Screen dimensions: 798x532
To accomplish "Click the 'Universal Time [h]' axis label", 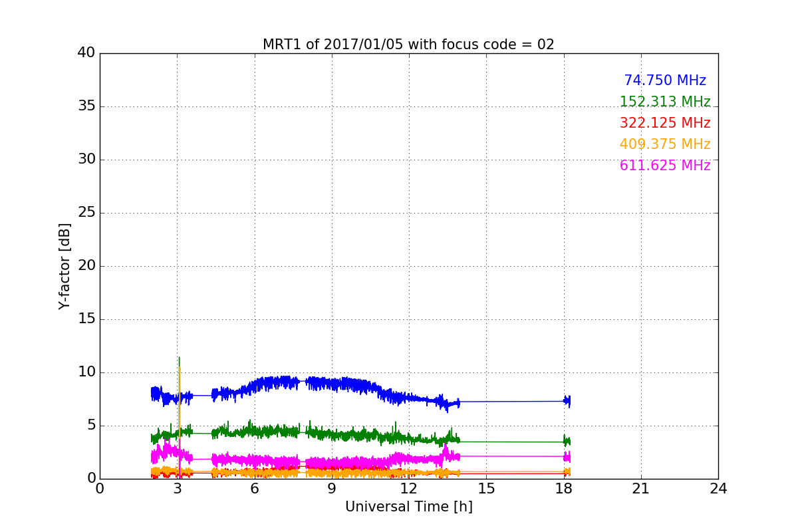I will [409, 507].
